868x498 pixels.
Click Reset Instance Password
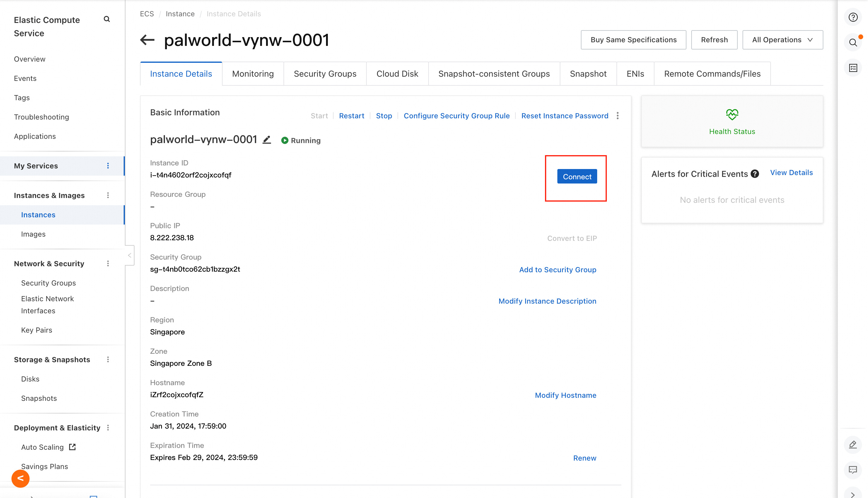coord(565,116)
